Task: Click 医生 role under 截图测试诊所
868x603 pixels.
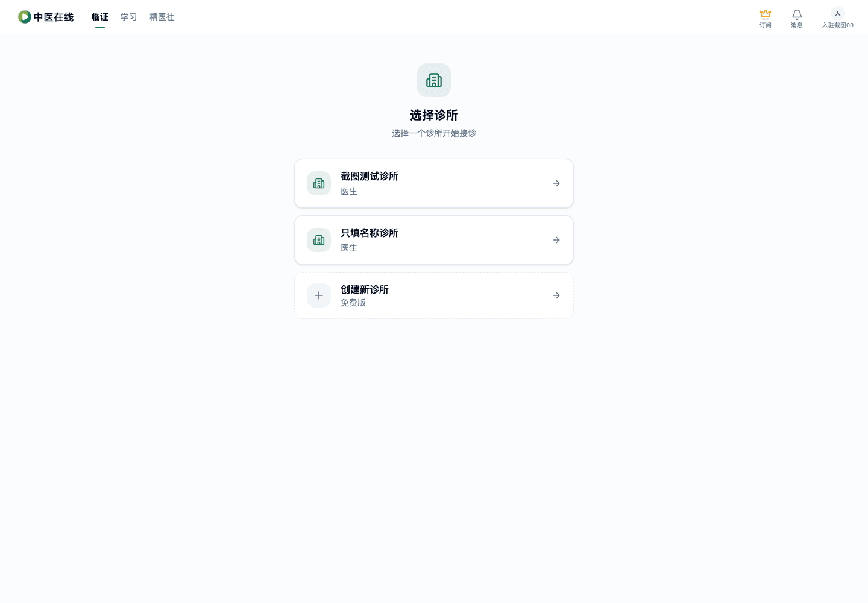Action: [349, 191]
